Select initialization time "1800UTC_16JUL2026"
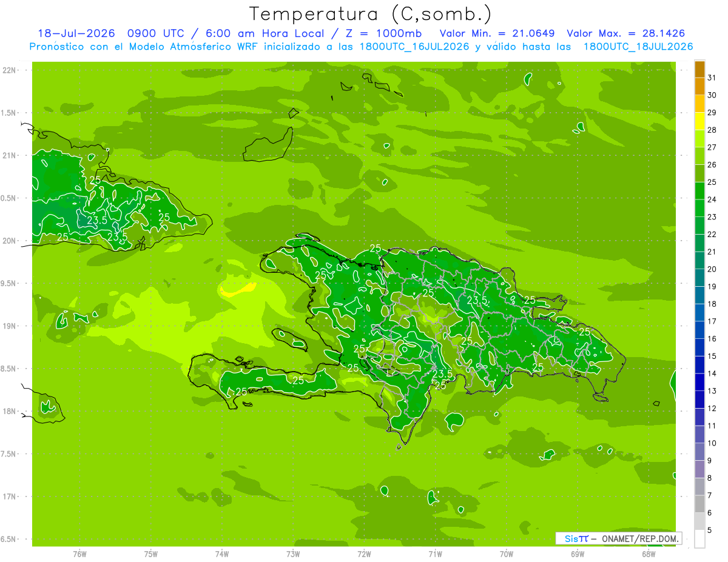The image size is (728, 562). coord(414,47)
